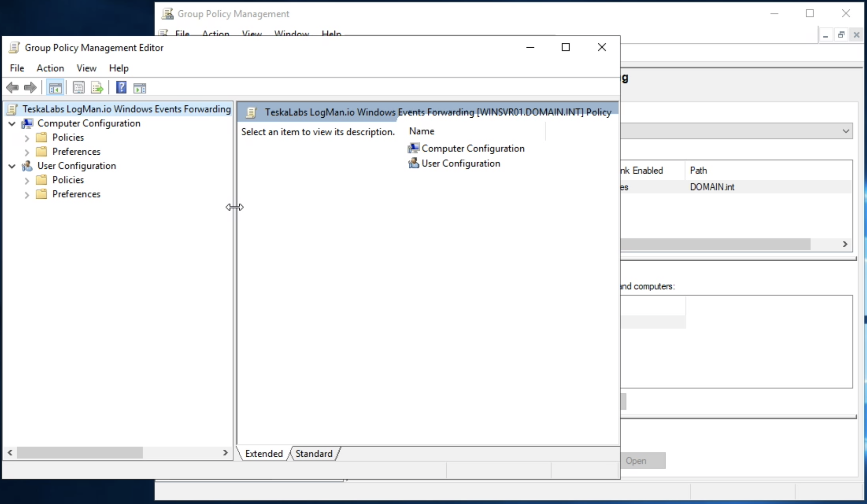Open Help via blue question mark icon
The height and width of the screenshot is (504, 867).
point(121,88)
